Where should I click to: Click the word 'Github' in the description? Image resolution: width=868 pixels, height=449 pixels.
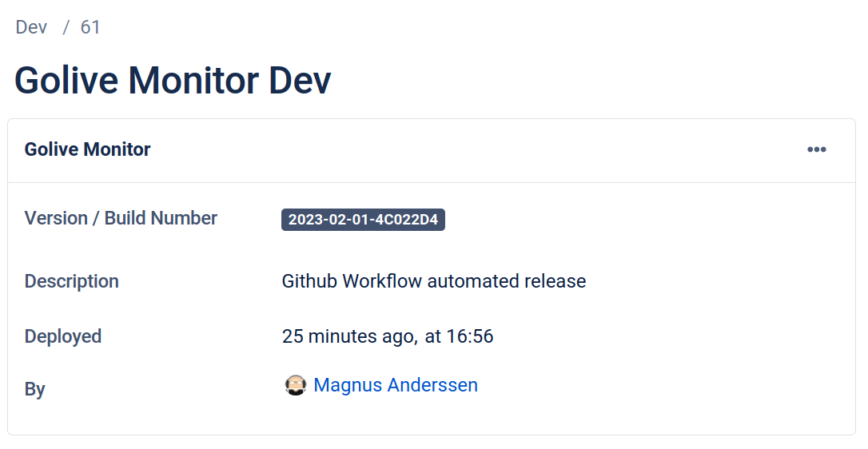pyautogui.click(x=309, y=281)
